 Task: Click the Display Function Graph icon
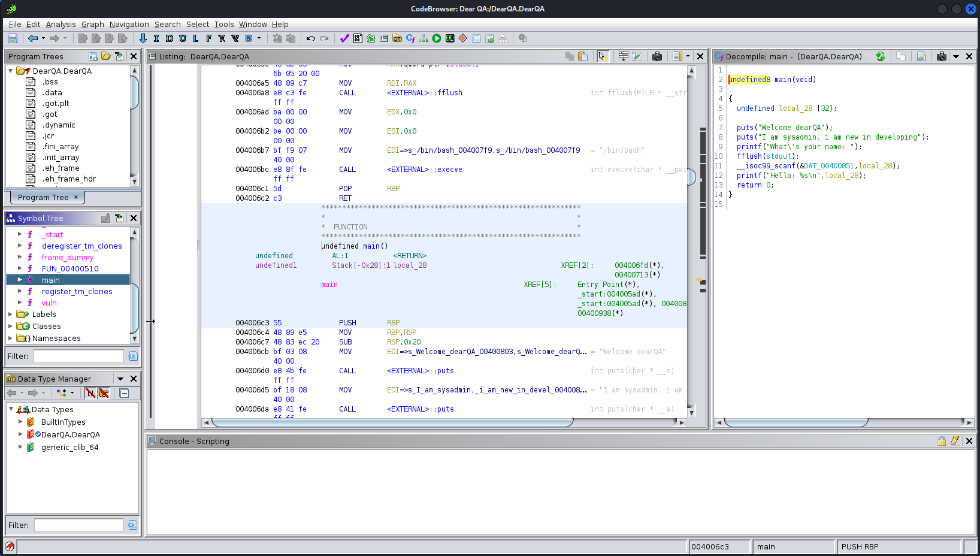click(x=424, y=38)
